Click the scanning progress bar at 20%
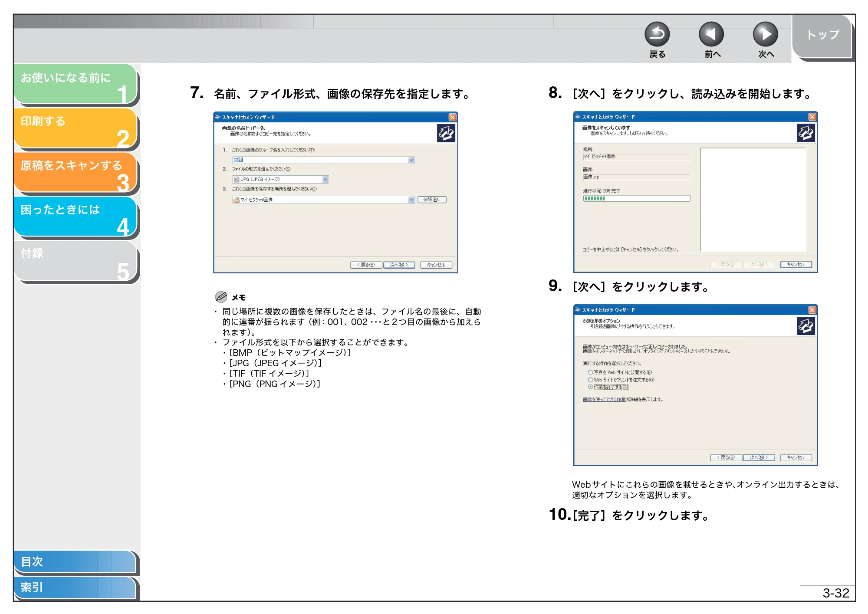 (636, 198)
